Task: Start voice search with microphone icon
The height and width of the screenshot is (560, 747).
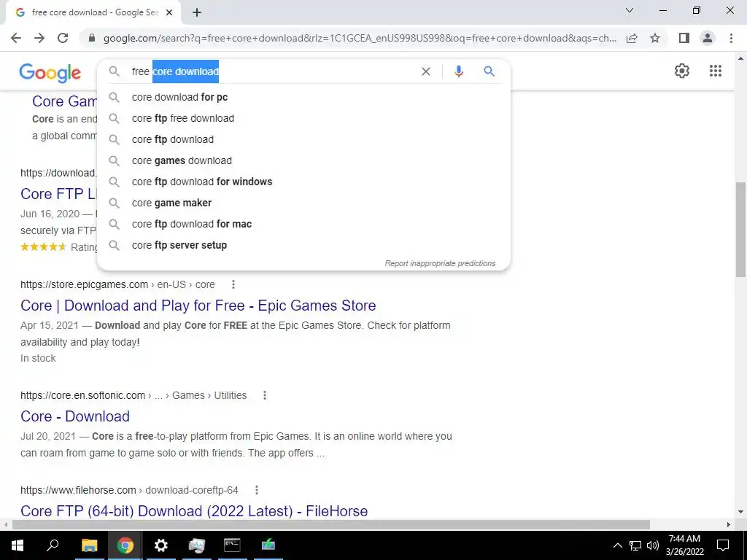Action: [x=459, y=71]
